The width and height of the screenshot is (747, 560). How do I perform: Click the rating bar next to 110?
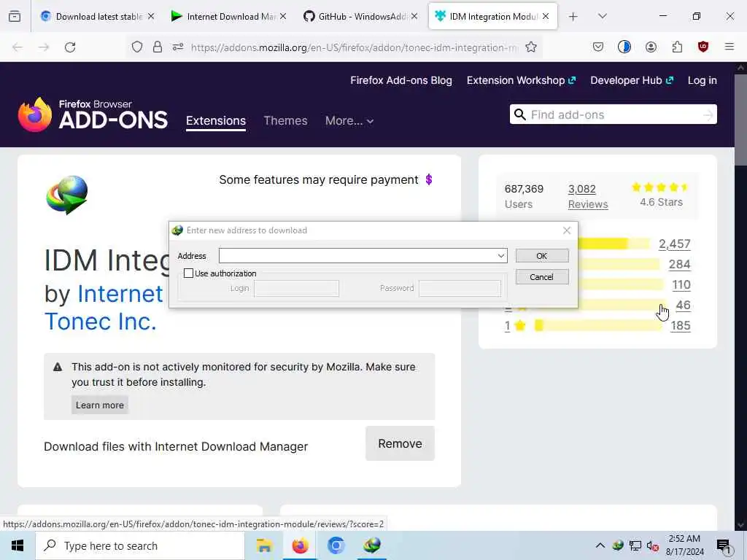click(x=620, y=285)
